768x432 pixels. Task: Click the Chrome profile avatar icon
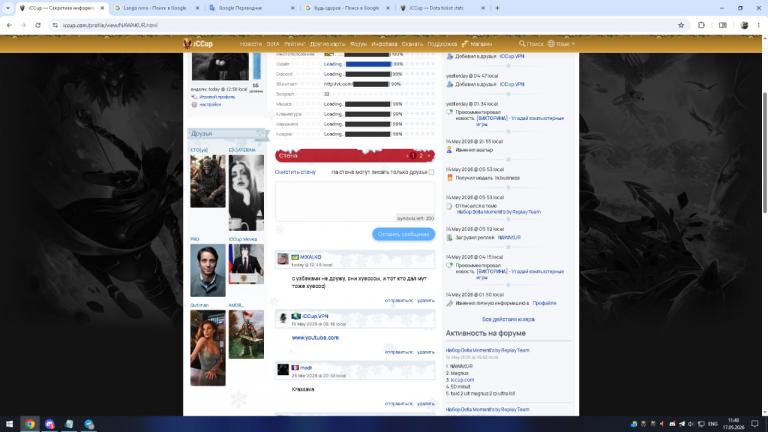744,25
